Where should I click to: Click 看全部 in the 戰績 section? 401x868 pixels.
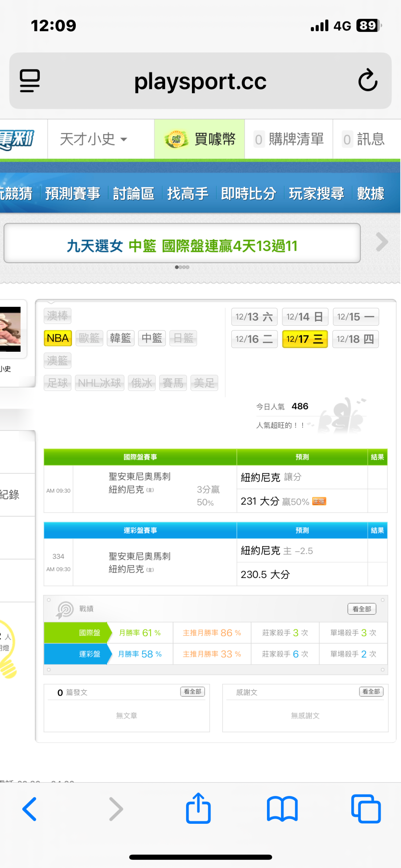(362, 609)
